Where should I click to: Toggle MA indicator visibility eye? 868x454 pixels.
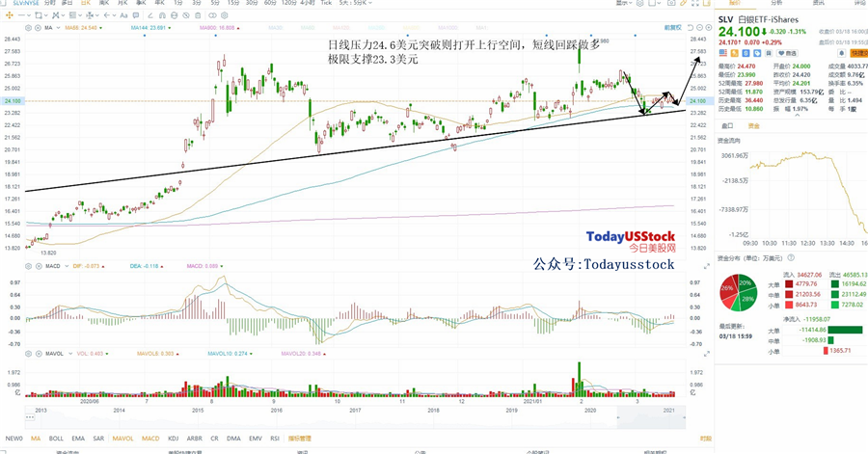coord(38,28)
